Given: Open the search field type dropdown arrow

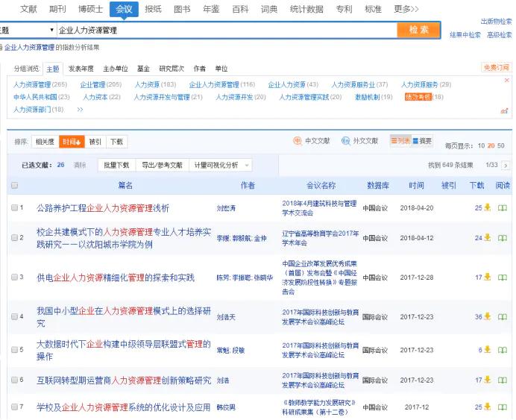Looking at the screenshot, I should coord(51,30).
